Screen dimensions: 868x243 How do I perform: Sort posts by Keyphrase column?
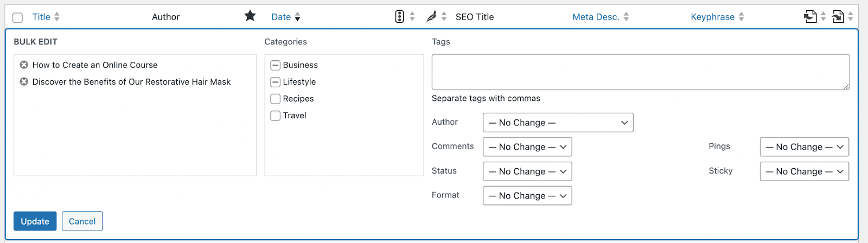[712, 17]
